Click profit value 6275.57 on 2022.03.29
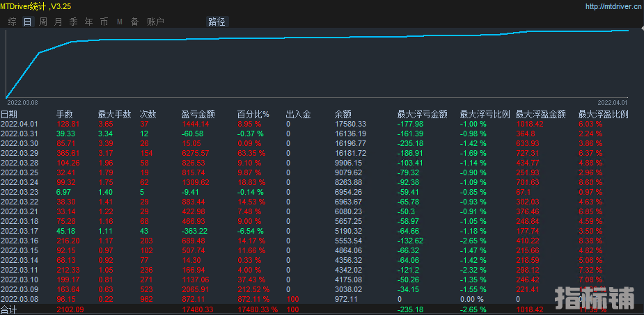Image resolution: width=644 pixels, height=315 pixels. coord(196,154)
